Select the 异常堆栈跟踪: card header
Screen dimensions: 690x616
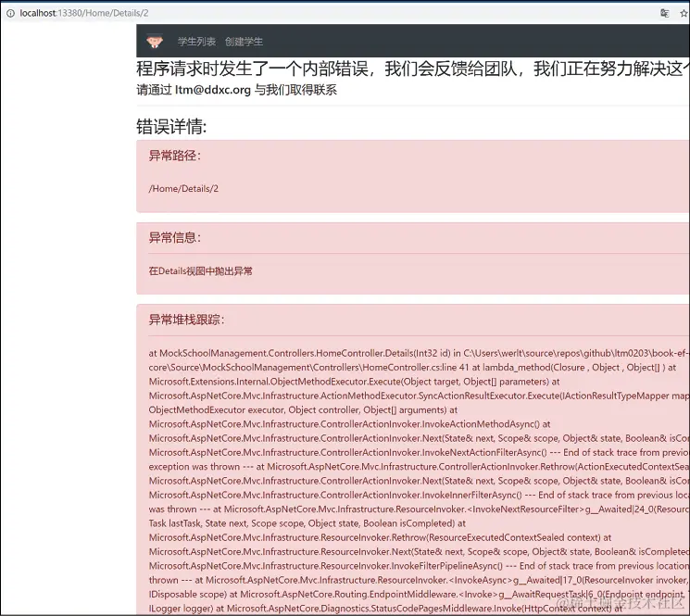click(x=186, y=320)
